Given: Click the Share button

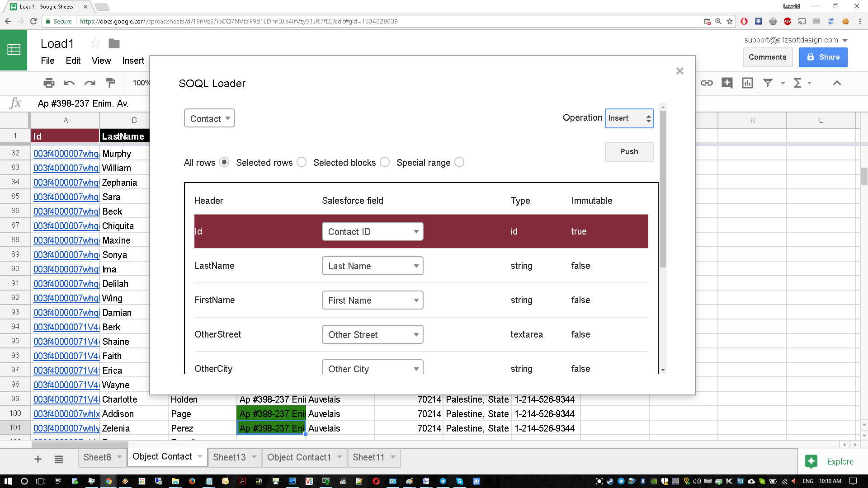Looking at the screenshot, I should click(x=823, y=57).
